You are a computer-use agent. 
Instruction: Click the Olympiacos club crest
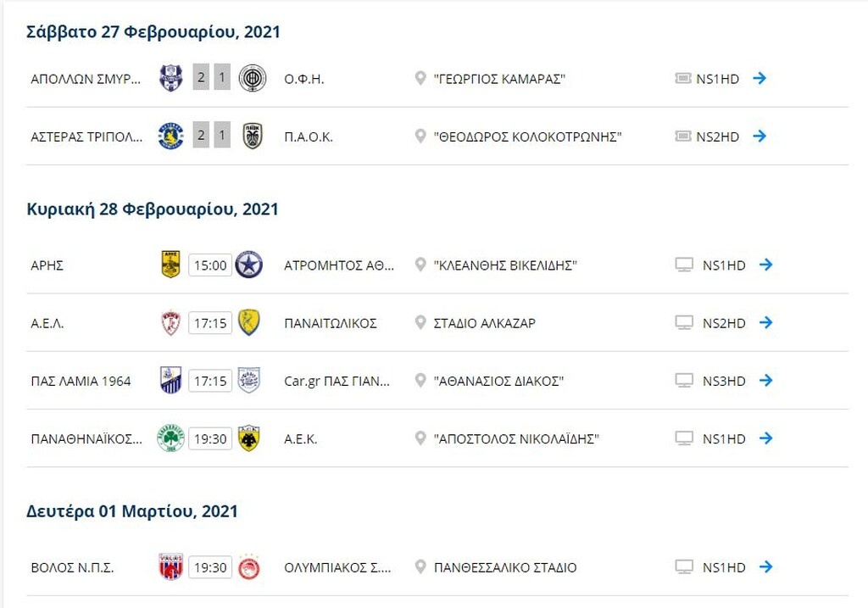tap(250, 567)
